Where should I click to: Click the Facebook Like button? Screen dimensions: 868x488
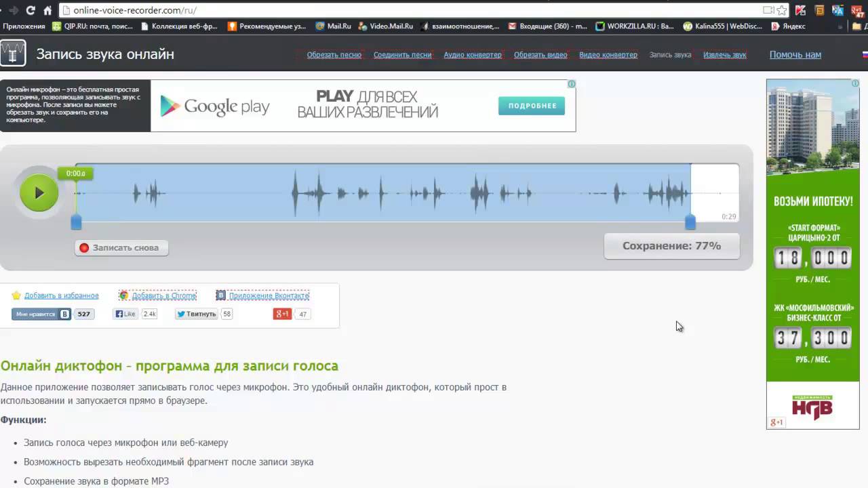(x=125, y=314)
